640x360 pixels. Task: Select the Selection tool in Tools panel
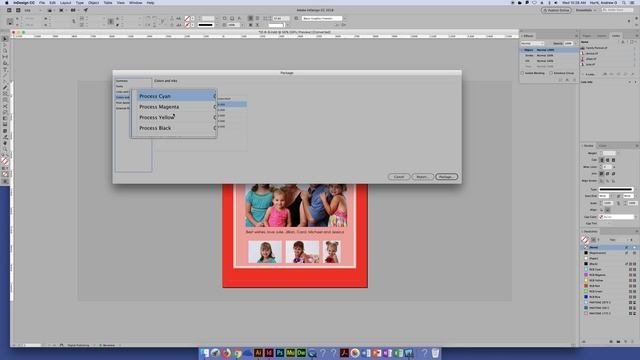5,39
